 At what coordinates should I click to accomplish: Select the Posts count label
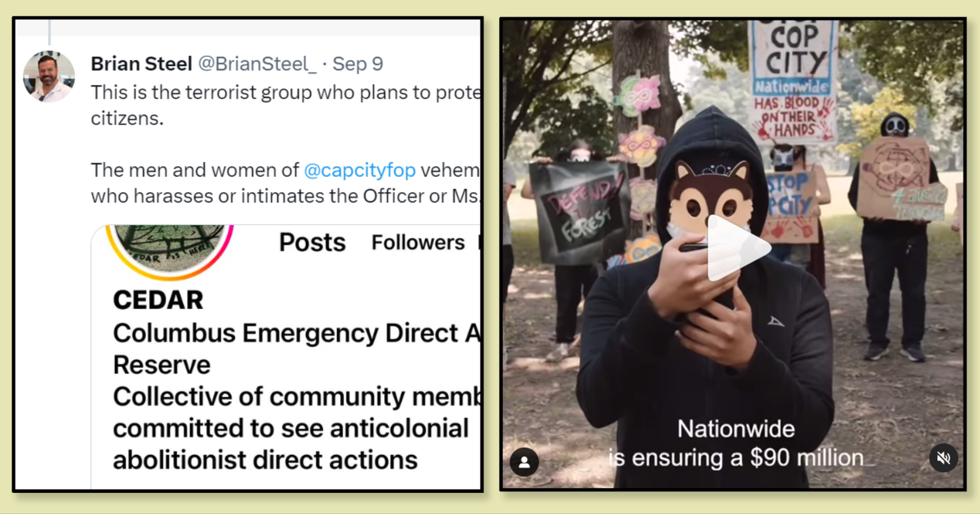312,242
